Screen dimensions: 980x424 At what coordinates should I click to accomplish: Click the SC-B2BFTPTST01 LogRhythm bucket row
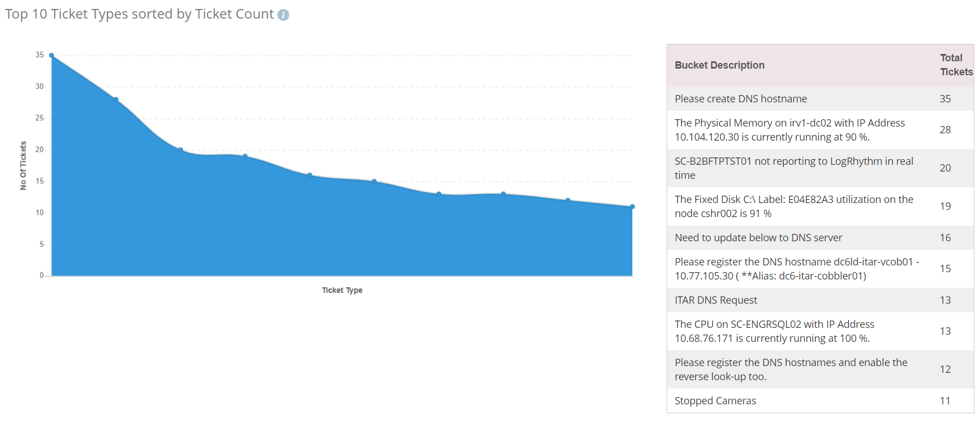tap(793, 168)
